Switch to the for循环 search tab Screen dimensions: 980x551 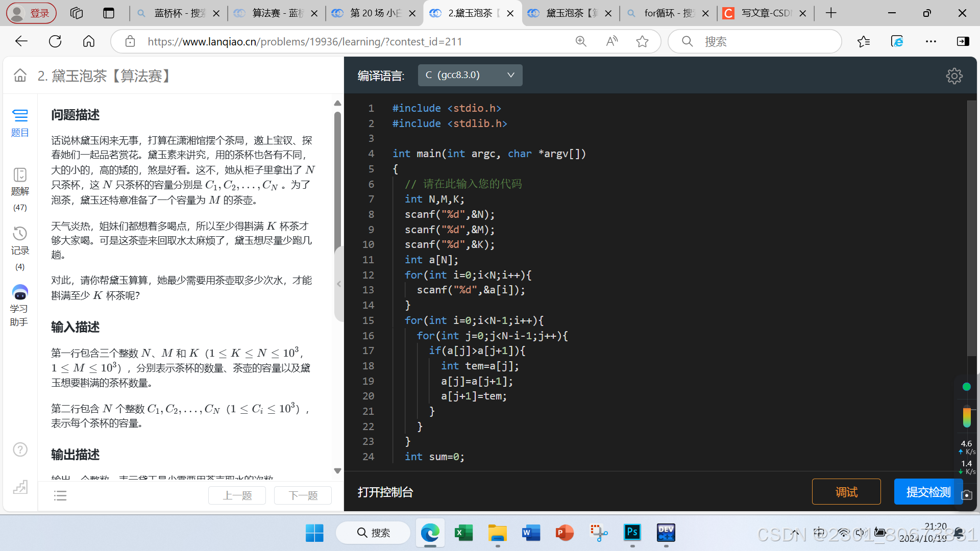668,13
